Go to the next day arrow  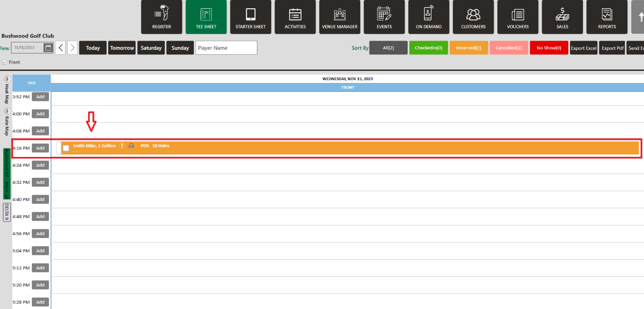point(72,48)
